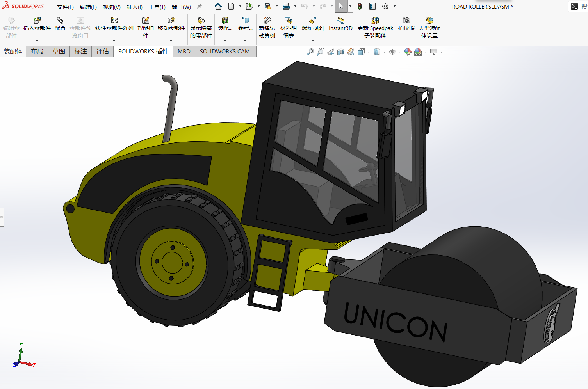Screen dimensions: 588x389
Task: Open the File Properties list icon
Action: point(372,6)
